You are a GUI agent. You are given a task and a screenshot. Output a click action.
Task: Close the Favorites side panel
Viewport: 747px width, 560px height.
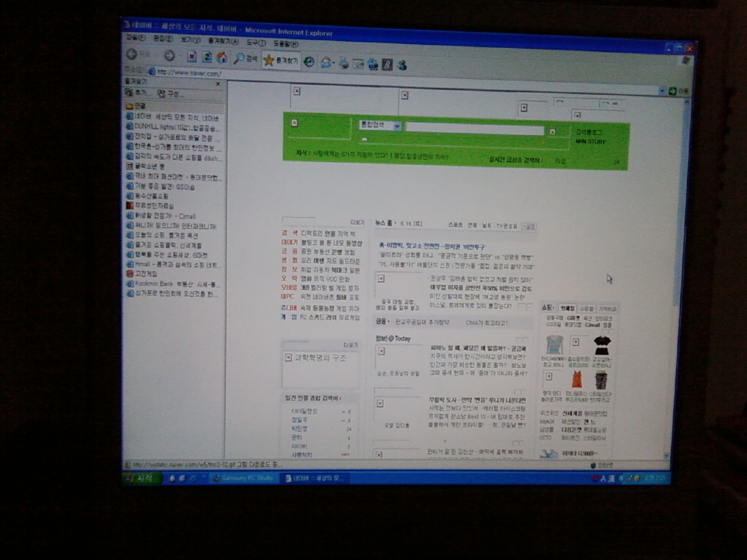coord(218,84)
